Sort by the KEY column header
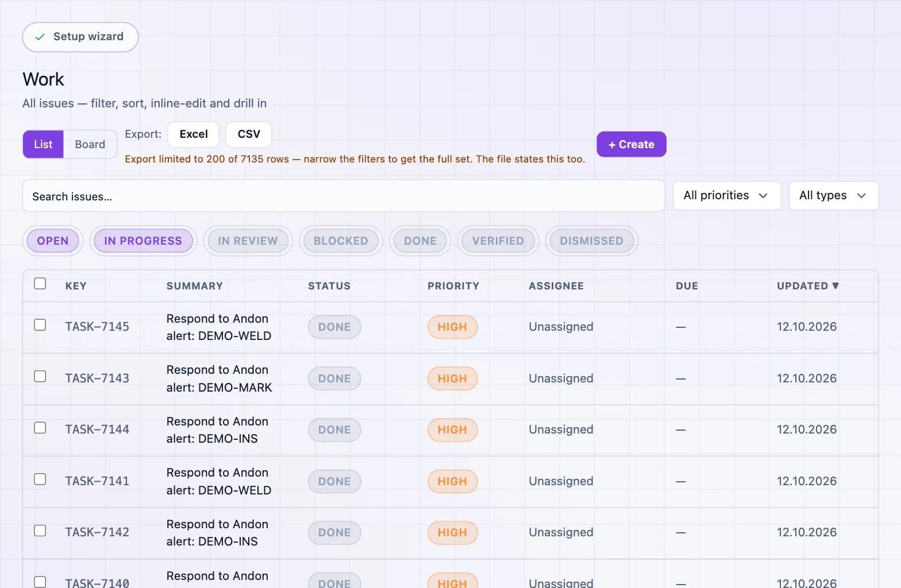Viewport: 901px width, 588px height. 76,286
